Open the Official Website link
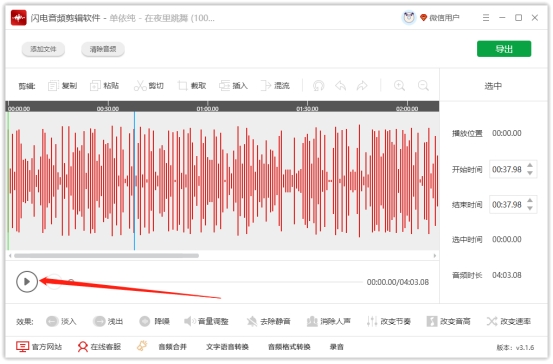 pos(39,347)
